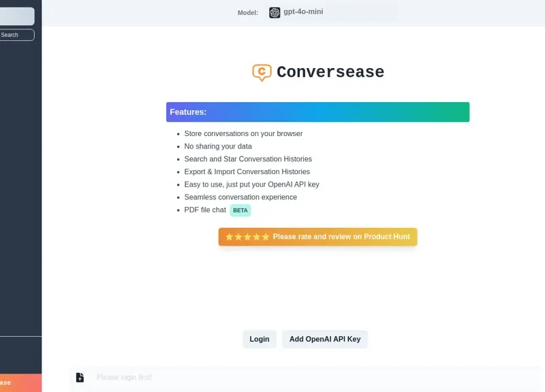Screen dimensions: 545x392
Task: Click the orange button at the sidebar bottom
Action: (20, 382)
